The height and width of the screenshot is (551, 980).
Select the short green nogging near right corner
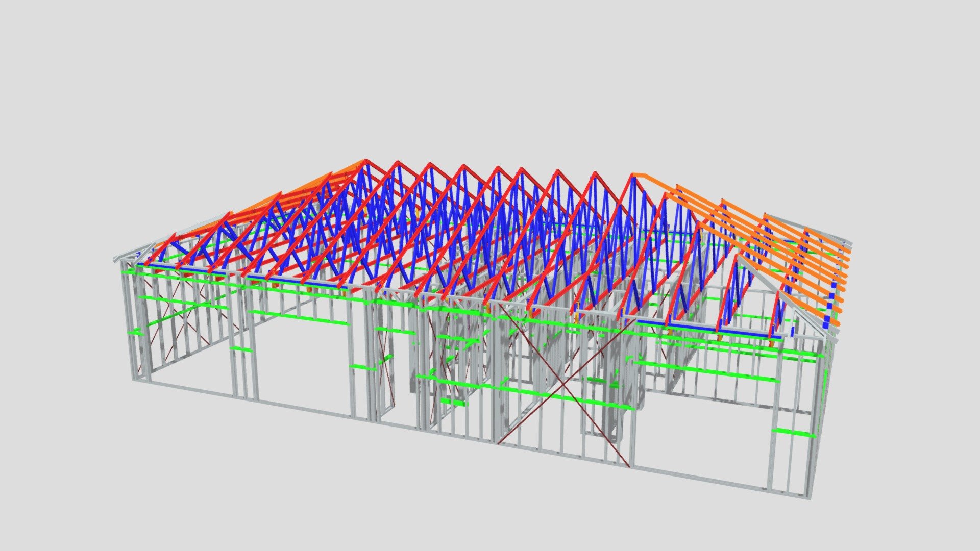pyautogui.click(x=793, y=433)
